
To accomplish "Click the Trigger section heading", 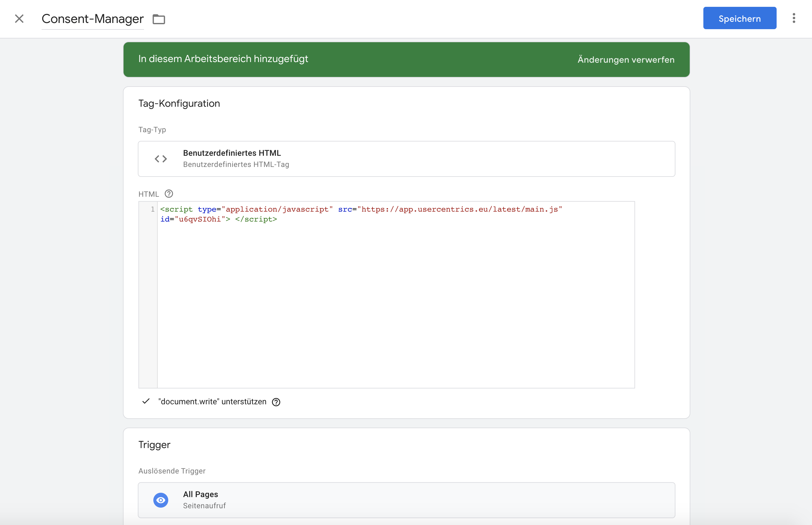I will [154, 445].
